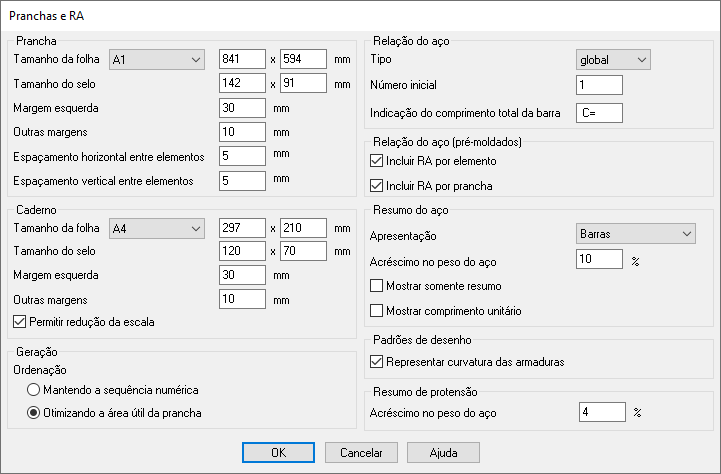The height and width of the screenshot is (474, 721).
Task: Expand the Tipo global dropdown
Action: [613, 60]
